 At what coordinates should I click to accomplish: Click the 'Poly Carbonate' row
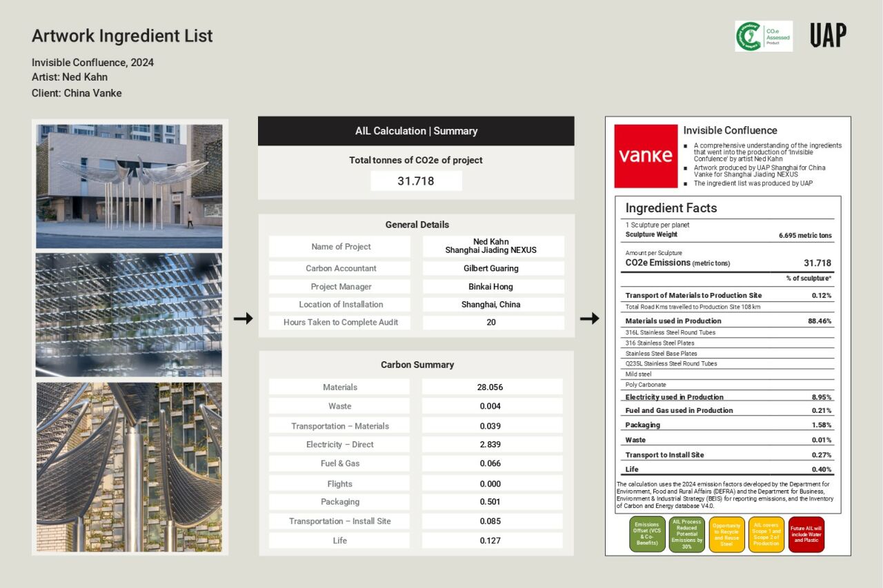click(x=728, y=385)
